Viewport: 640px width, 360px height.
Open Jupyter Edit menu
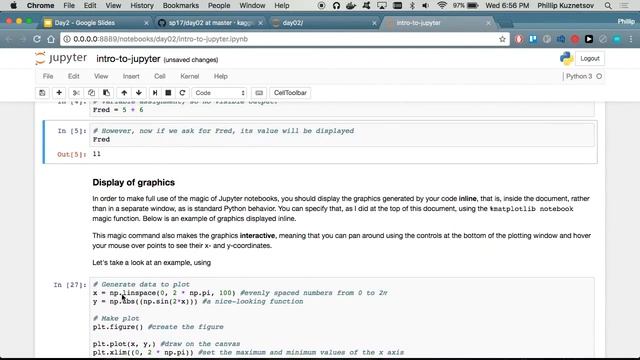point(73,76)
